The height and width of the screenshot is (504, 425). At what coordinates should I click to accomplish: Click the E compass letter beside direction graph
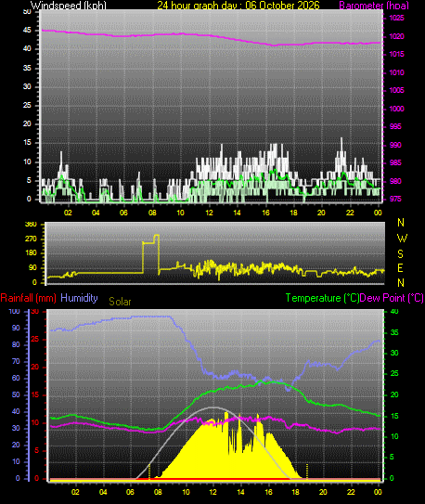click(400, 267)
